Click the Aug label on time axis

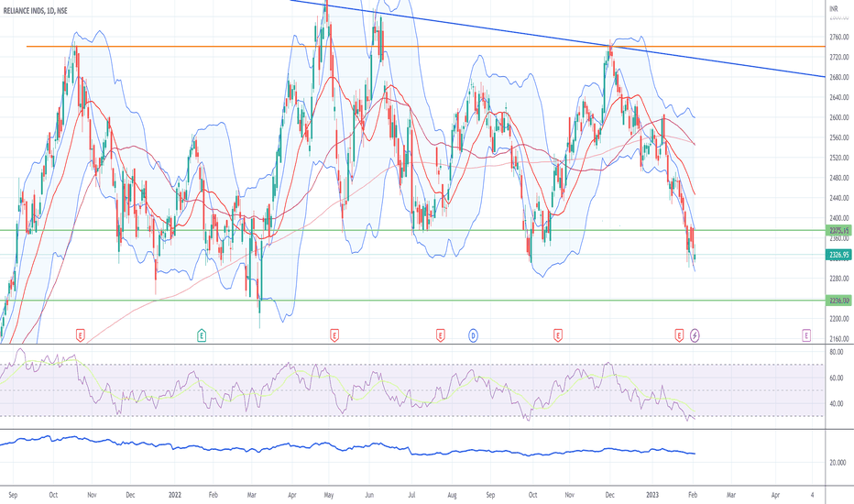[452, 495]
